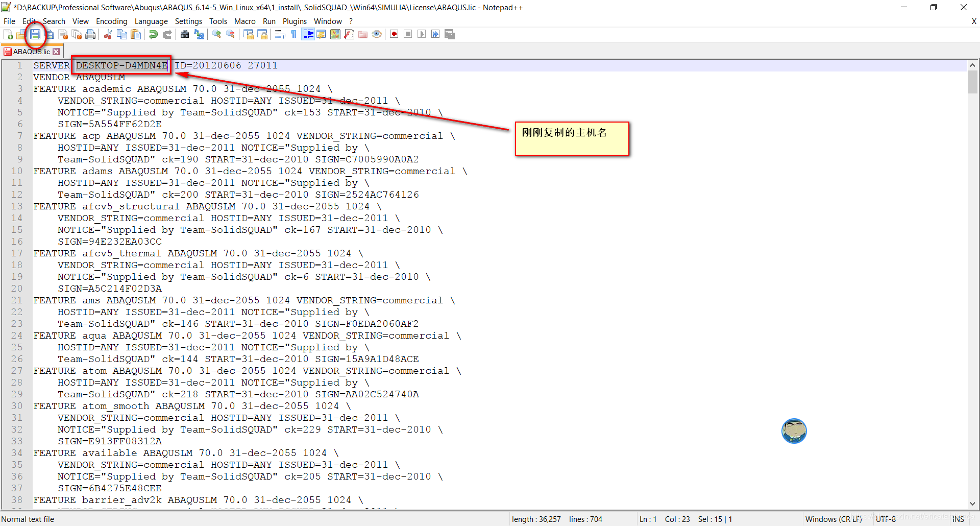
Task: Click the Zoom Out magnifier icon
Action: click(x=231, y=34)
